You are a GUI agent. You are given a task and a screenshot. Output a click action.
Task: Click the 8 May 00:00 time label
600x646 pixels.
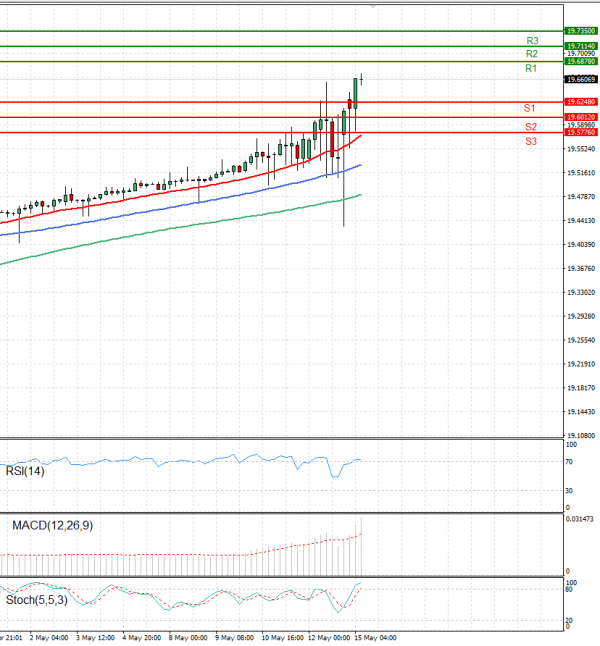pyautogui.click(x=188, y=638)
